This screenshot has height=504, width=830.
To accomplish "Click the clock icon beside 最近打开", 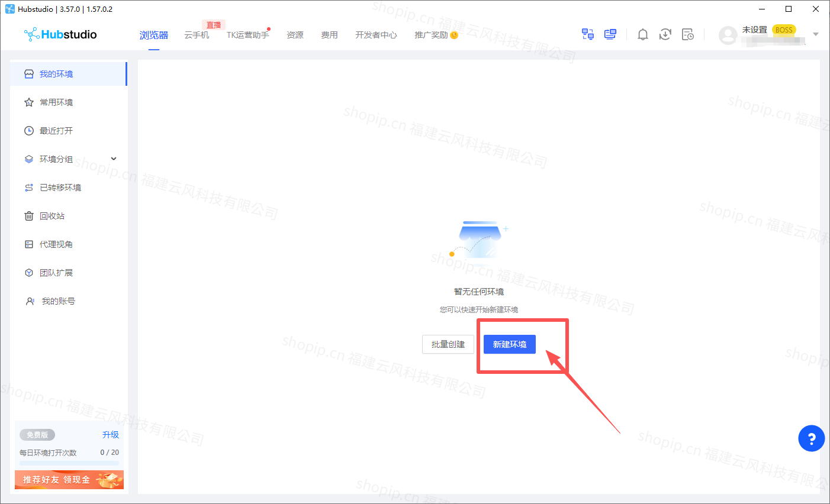I will pyautogui.click(x=29, y=131).
